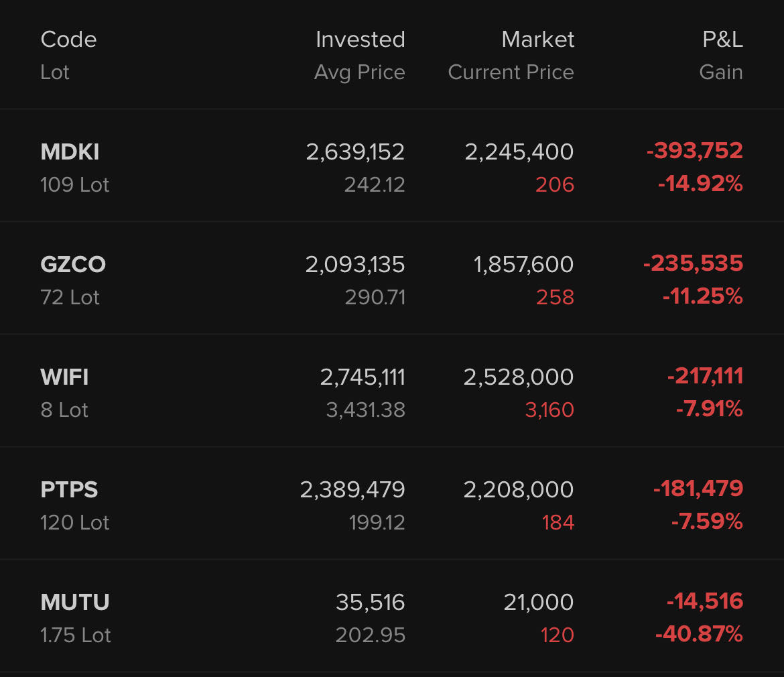Select the WIFI stock code

64,377
